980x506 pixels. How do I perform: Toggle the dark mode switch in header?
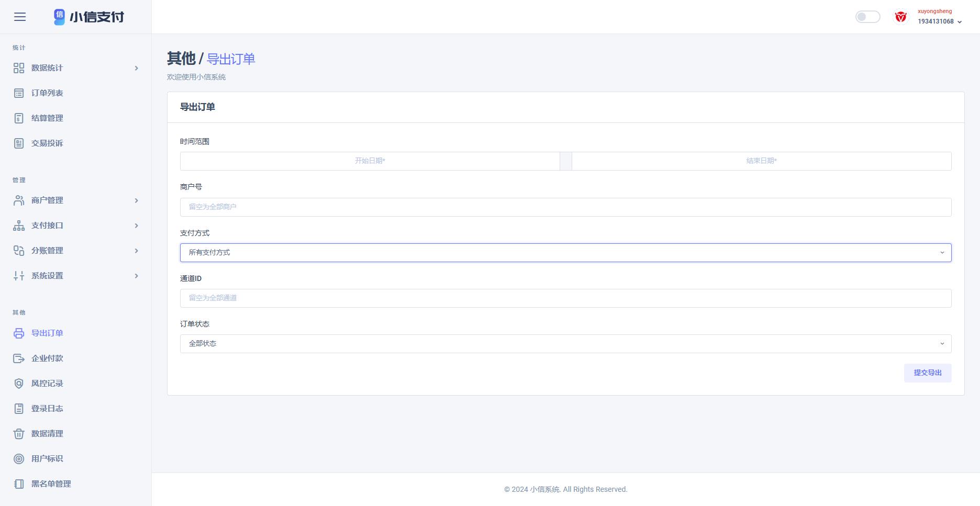click(x=867, y=17)
